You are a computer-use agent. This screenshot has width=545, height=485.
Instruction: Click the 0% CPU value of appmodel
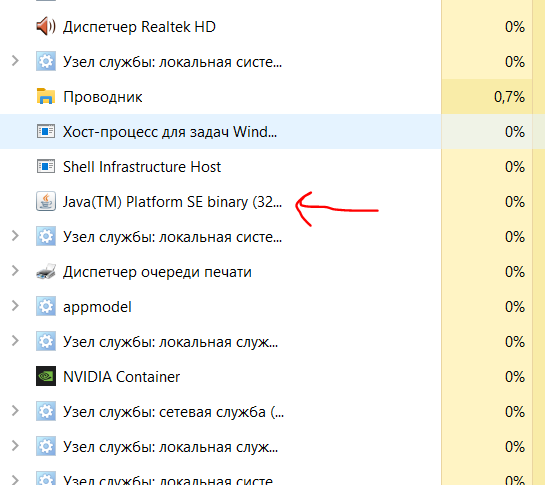515,307
